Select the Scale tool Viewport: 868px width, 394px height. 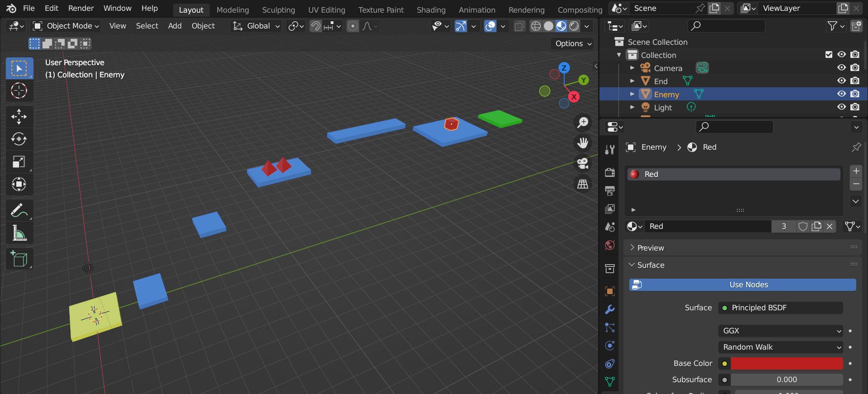19,161
